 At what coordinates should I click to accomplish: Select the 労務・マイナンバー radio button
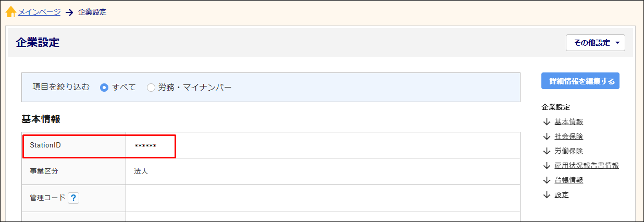click(x=151, y=88)
